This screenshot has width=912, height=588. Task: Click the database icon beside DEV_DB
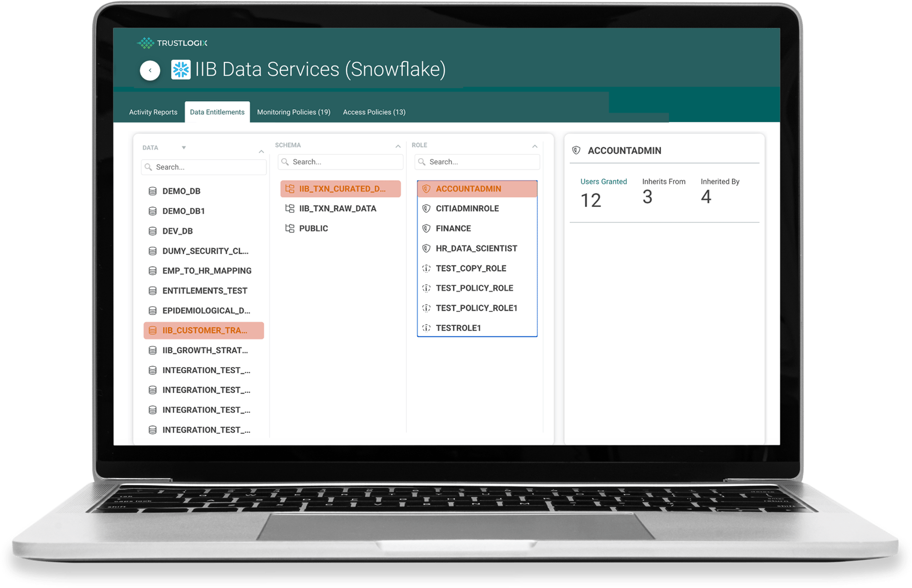pyautogui.click(x=153, y=231)
